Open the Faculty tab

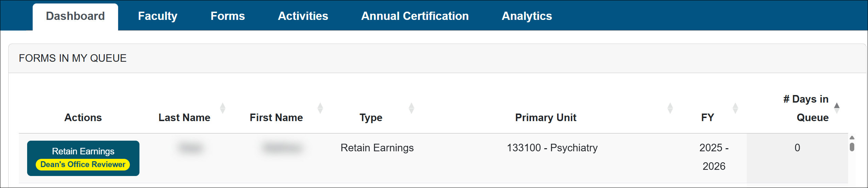pos(157,16)
